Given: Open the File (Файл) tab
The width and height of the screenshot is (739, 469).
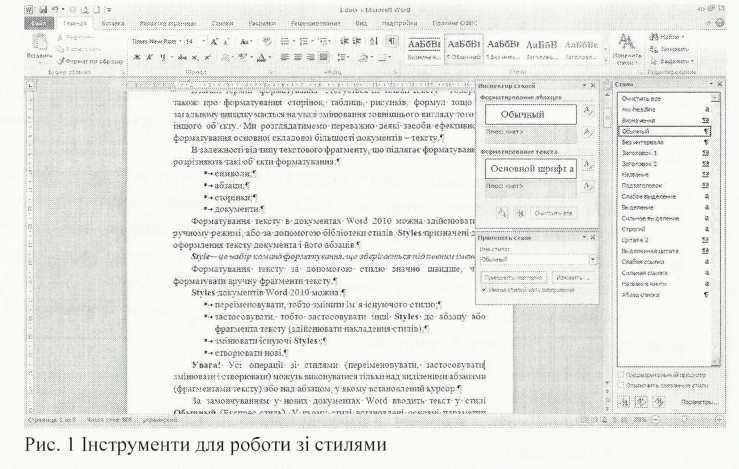Looking at the screenshot, I should (39, 23).
